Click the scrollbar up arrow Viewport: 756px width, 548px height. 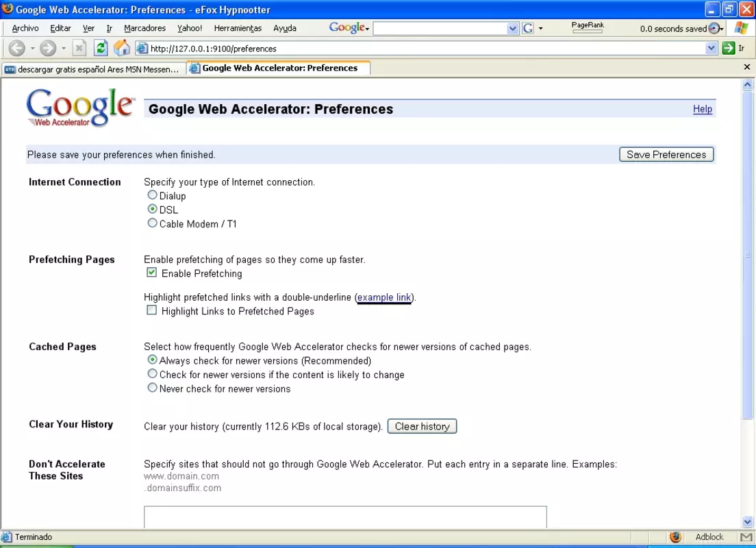pos(747,85)
